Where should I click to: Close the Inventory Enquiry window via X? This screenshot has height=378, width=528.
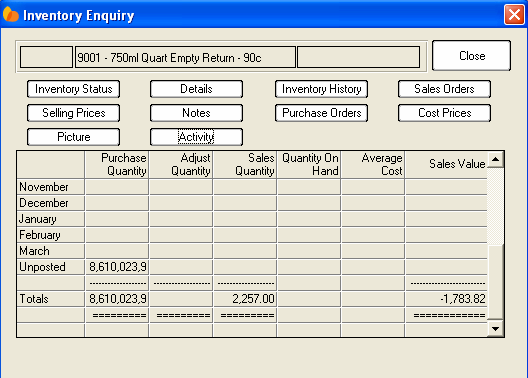(514, 15)
